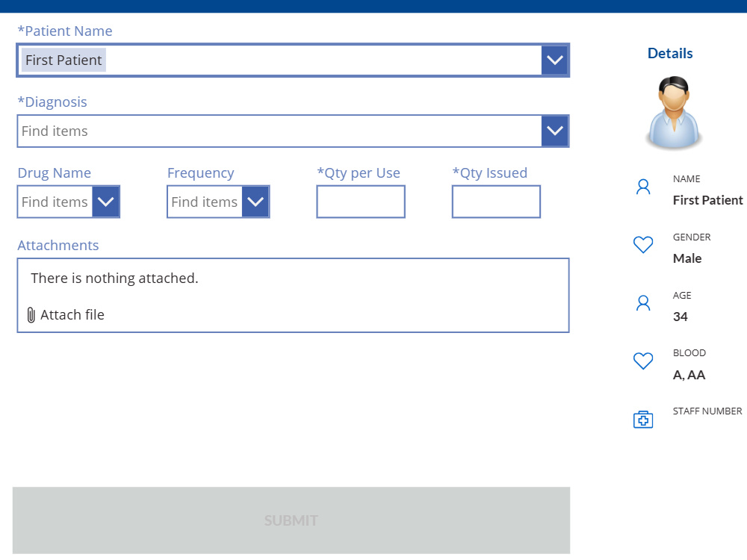Click the patient avatar picture
The height and width of the screenshot is (560, 747).
click(673, 113)
